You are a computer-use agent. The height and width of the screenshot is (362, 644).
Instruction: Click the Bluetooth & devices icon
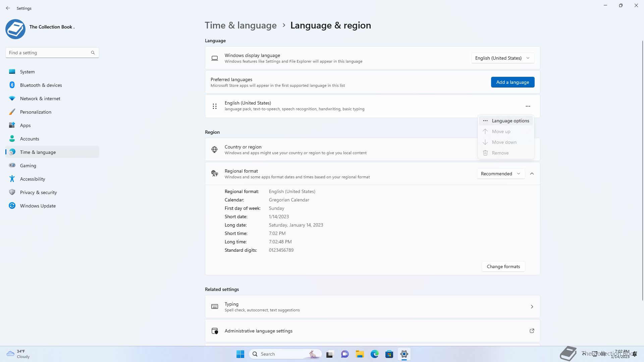tap(12, 85)
